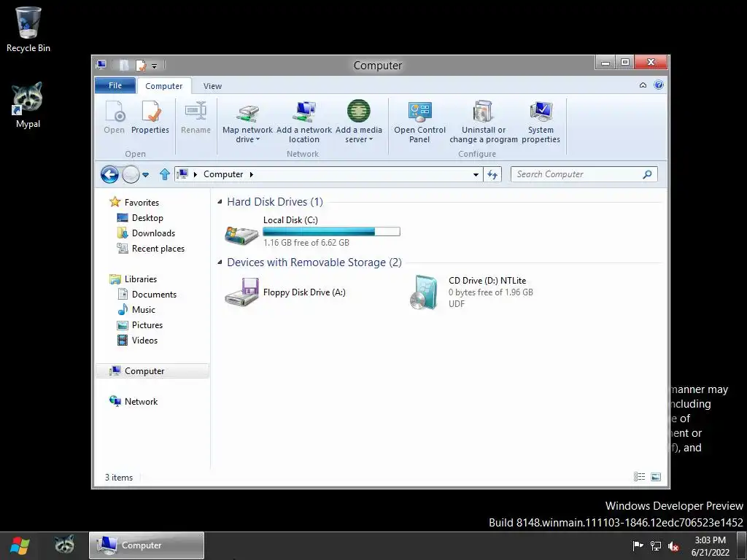This screenshot has width=747, height=560.
Task: Click the Show desktop strip on taskbar
Action: tap(741, 545)
